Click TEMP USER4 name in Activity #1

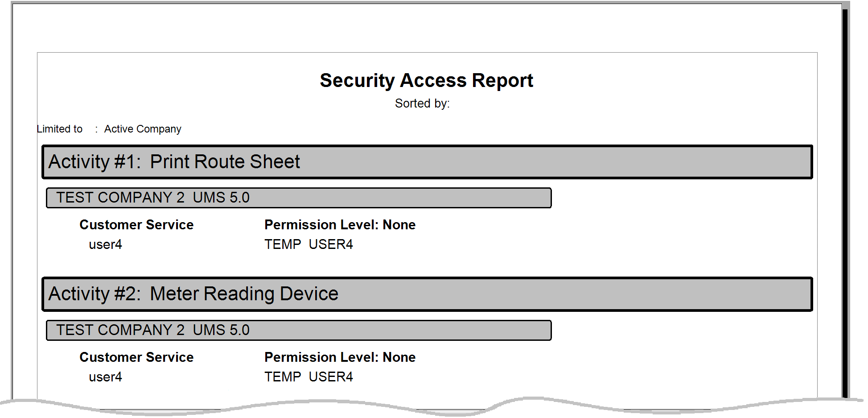point(309,244)
